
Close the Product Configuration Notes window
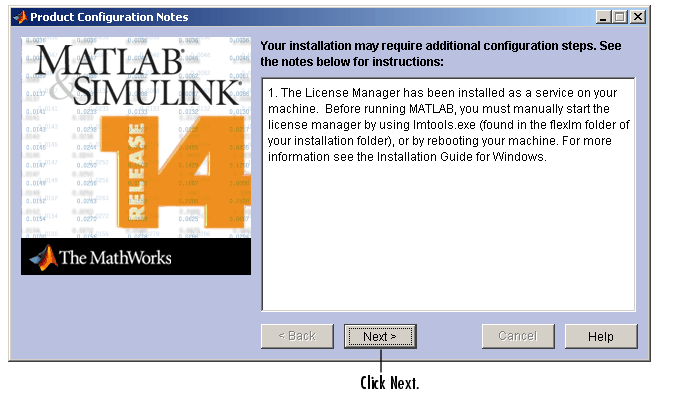coord(638,17)
